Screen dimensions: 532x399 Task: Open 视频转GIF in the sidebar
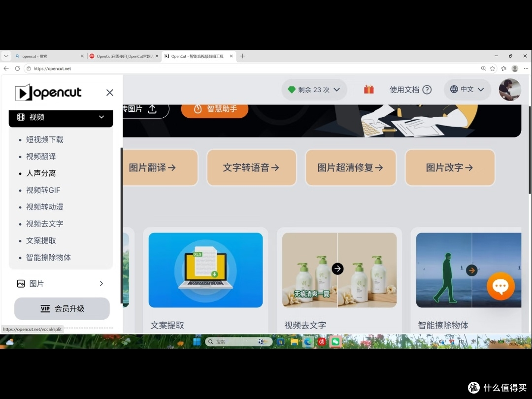pyautogui.click(x=43, y=190)
